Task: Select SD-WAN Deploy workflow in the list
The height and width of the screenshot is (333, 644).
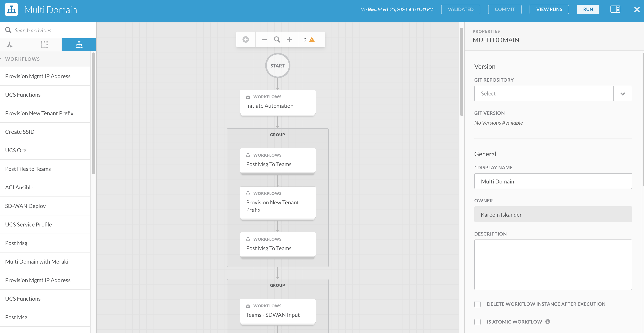Action: 25,206
